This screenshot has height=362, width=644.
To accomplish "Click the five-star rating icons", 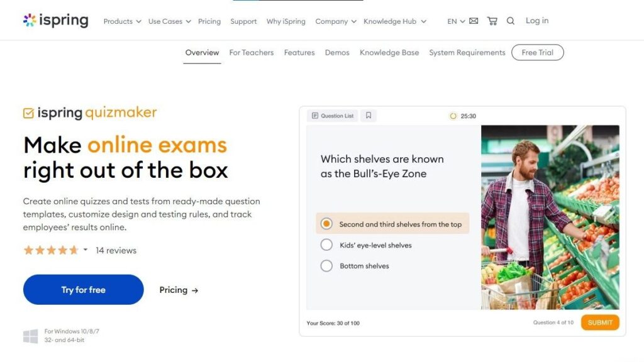I will [x=51, y=250].
